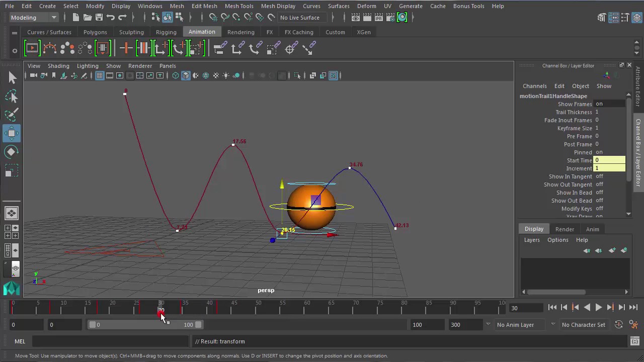Screen dimensions: 644x362
Task: Toggle viewport Textured display
Action: click(216, 75)
